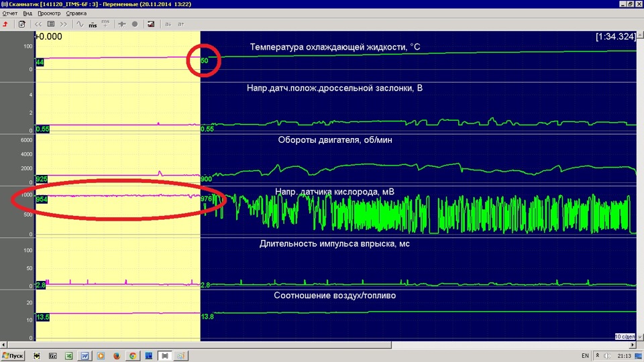
Task: Step backward with the << toolbar button
Action: pos(38,24)
